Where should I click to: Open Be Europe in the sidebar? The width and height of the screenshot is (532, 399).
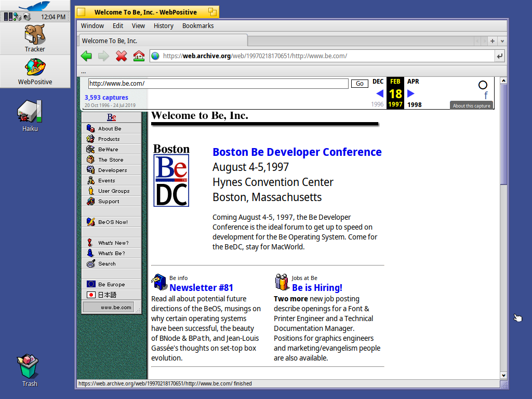tap(111, 284)
